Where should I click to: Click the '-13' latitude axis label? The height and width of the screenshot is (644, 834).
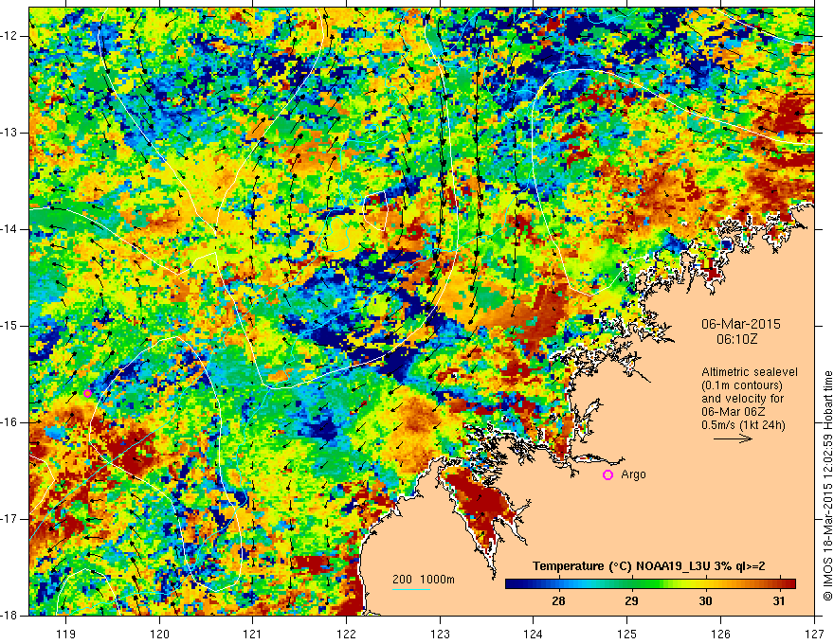tap(10, 133)
